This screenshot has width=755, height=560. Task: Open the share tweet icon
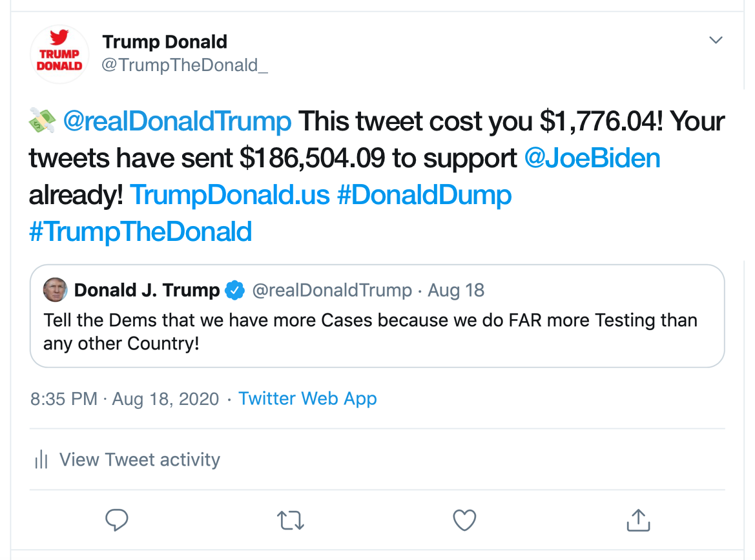tap(638, 520)
